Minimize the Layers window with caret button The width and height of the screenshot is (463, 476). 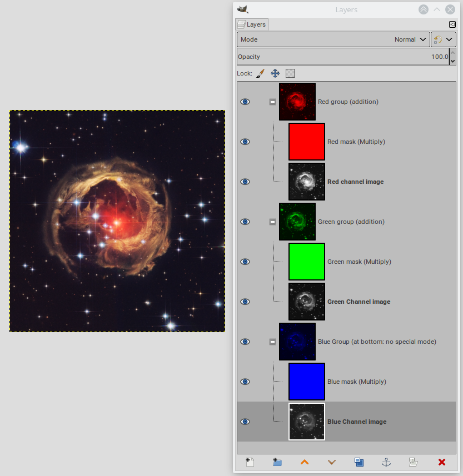[x=437, y=9]
